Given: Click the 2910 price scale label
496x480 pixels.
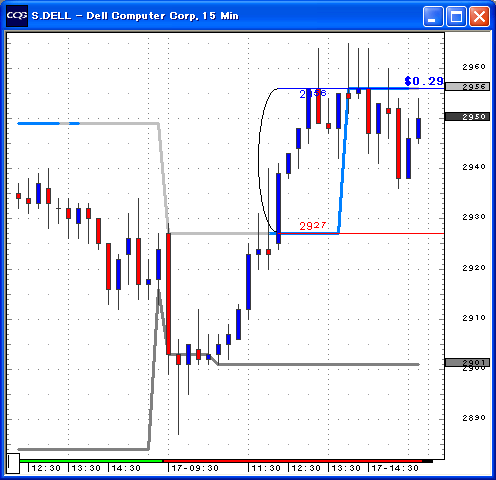Looking at the screenshot, I should tap(474, 318).
